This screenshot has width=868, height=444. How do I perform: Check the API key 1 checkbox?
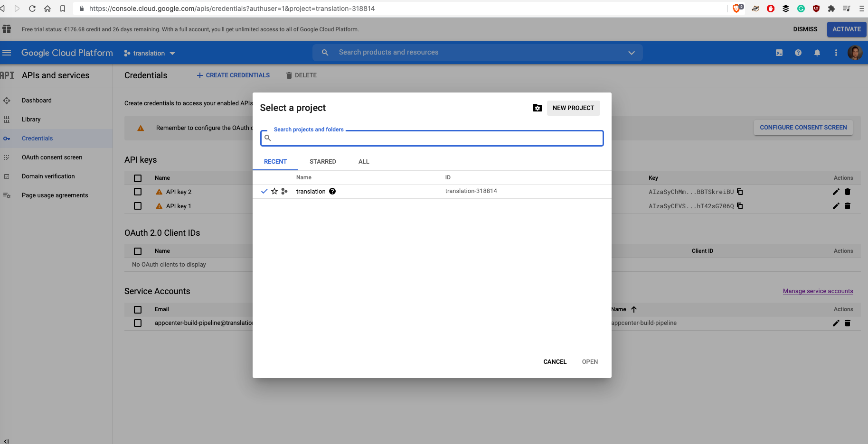(x=138, y=206)
